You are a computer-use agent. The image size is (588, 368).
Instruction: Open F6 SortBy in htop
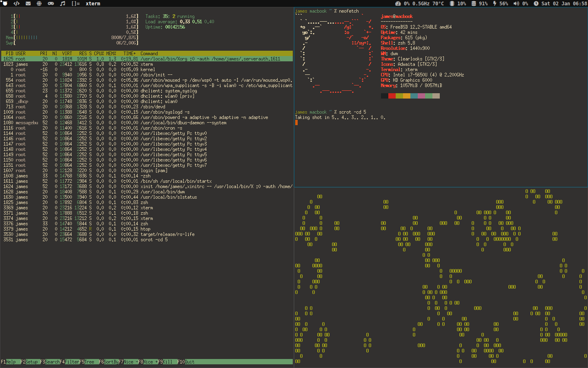point(109,362)
